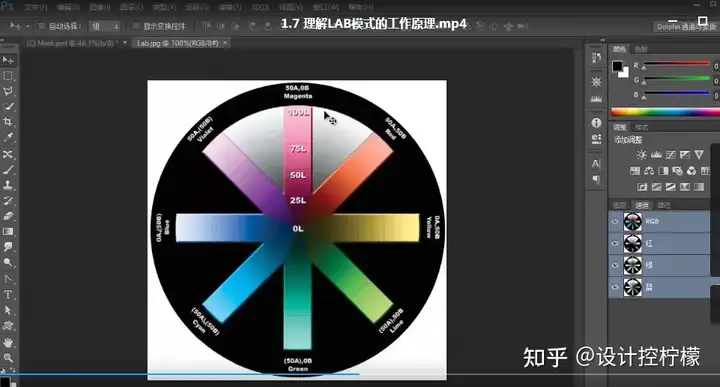
Task: Select the Move tool in the toolbox
Action: (8, 60)
